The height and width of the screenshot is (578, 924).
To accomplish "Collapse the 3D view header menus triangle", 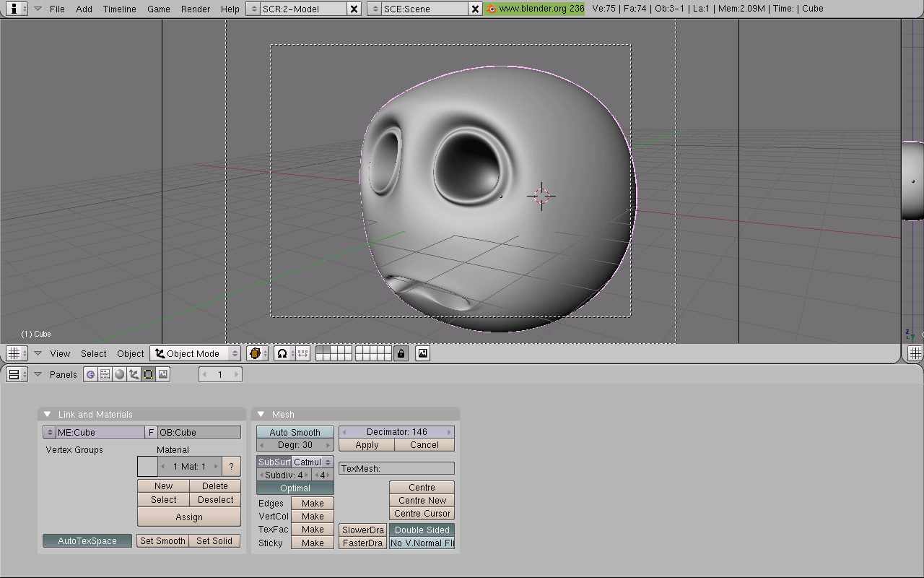I will point(38,353).
